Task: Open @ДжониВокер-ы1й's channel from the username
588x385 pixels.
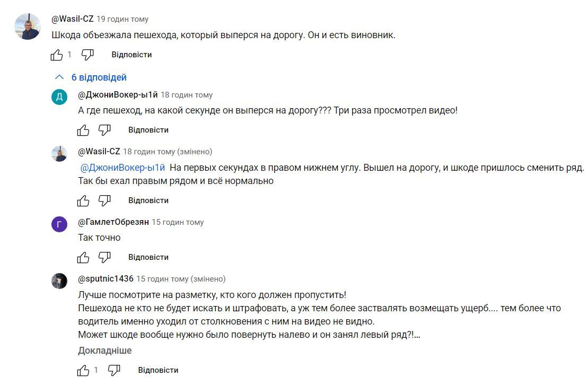Action: (x=118, y=95)
